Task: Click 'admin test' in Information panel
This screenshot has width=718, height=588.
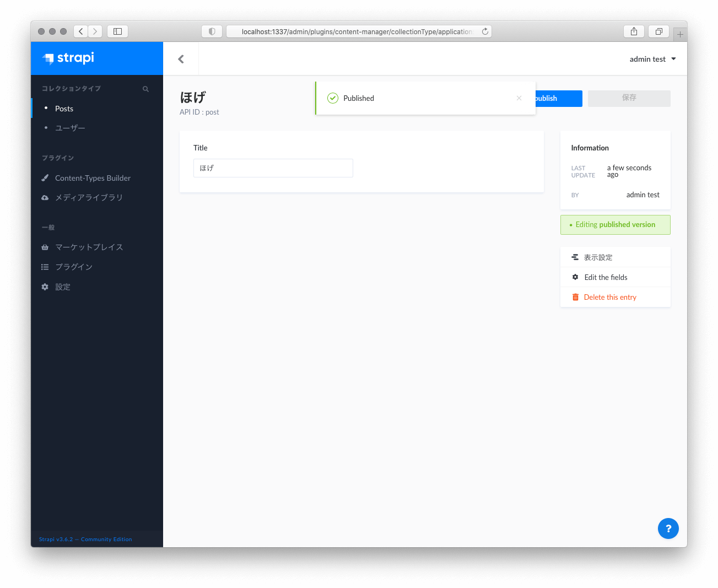Action: 643,195
